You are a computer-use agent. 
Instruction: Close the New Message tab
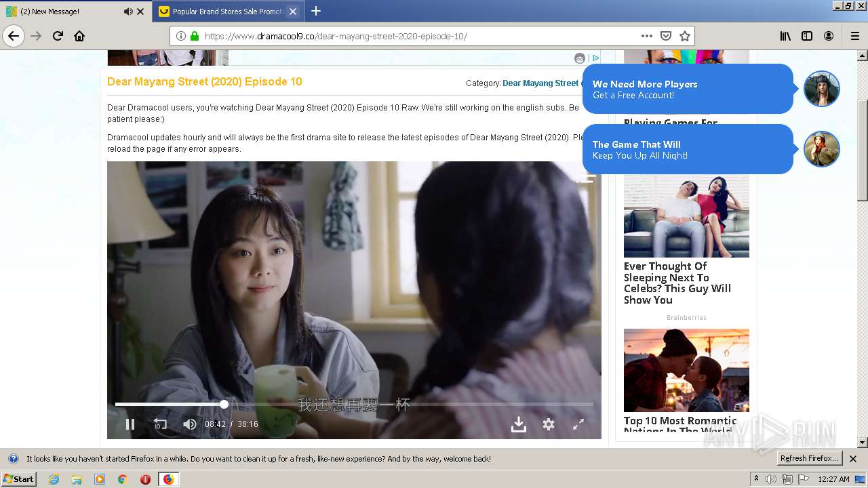pos(140,12)
